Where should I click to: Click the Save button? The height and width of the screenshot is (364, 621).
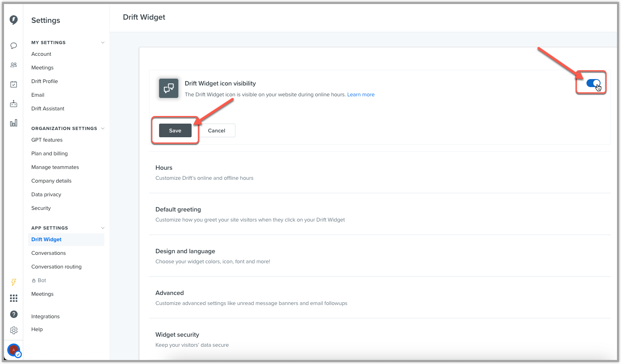point(175,130)
